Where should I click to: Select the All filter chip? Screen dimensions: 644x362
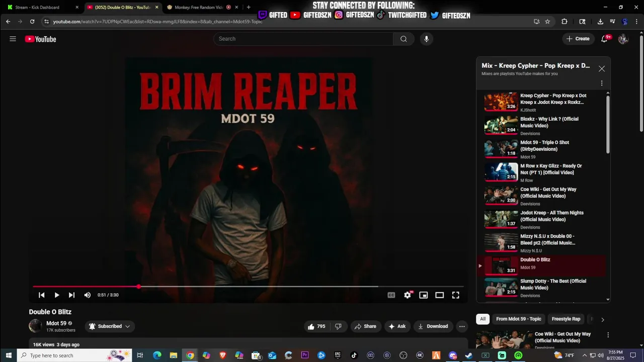[x=482, y=319]
